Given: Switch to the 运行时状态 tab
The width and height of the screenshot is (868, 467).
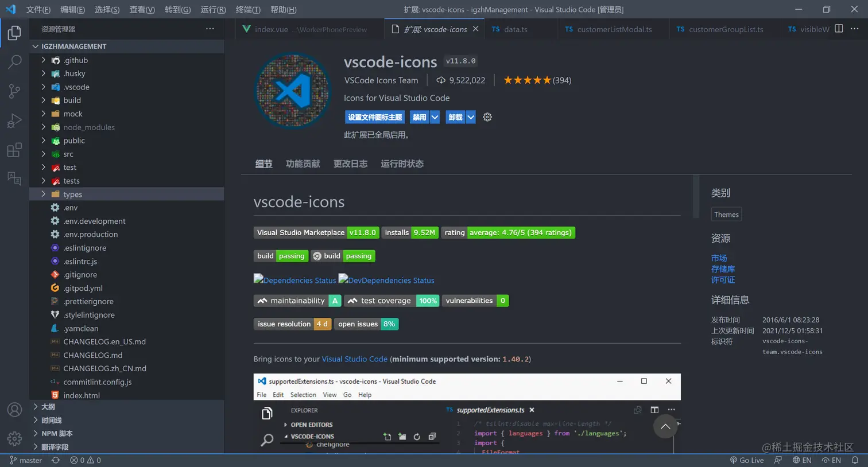Looking at the screenshot, I should [402, 164].
